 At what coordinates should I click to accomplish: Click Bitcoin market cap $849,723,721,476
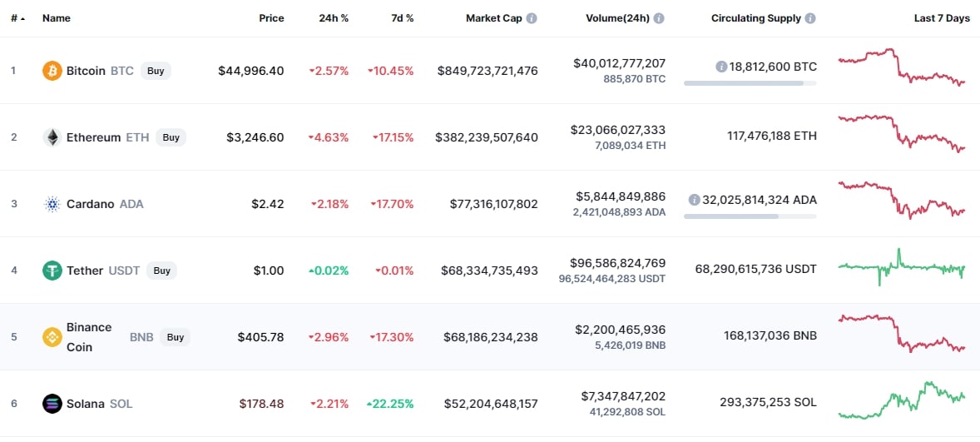[x=488, y=71]
